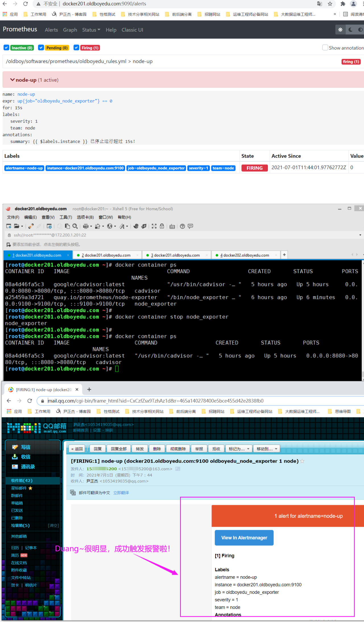Open the Xshell folder (open session) icon
Viewport: 364px width, 622px height.
(x=17, y=226)
